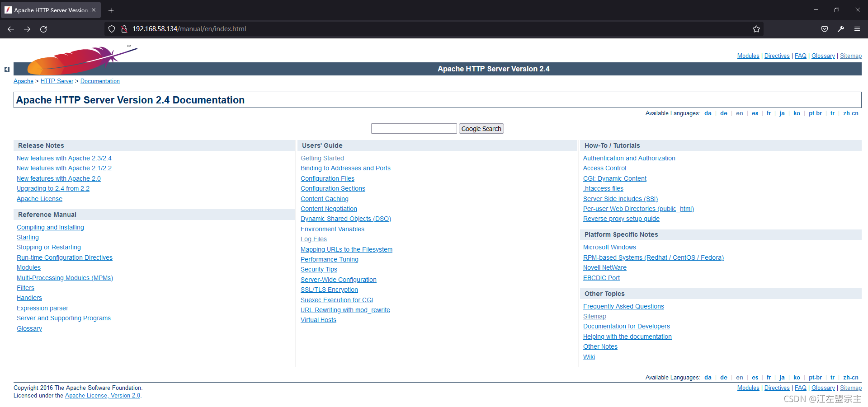Open Multi-Processing Modules (MPMs) link

(x=65, y=278)
